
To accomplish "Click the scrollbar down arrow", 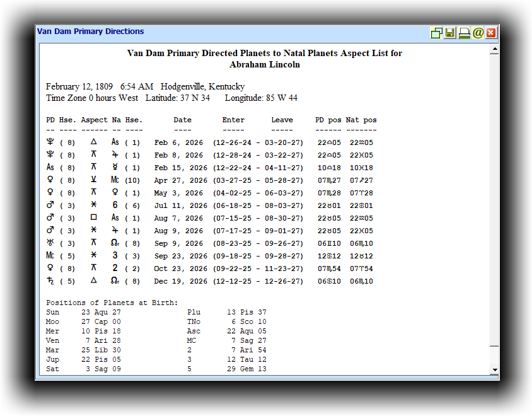I will tap(495, 370).
